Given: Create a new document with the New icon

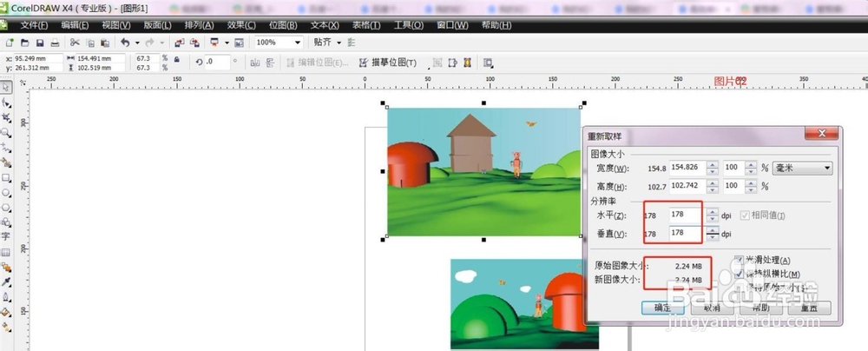Looking at the screenshot, I should (10, 43).
